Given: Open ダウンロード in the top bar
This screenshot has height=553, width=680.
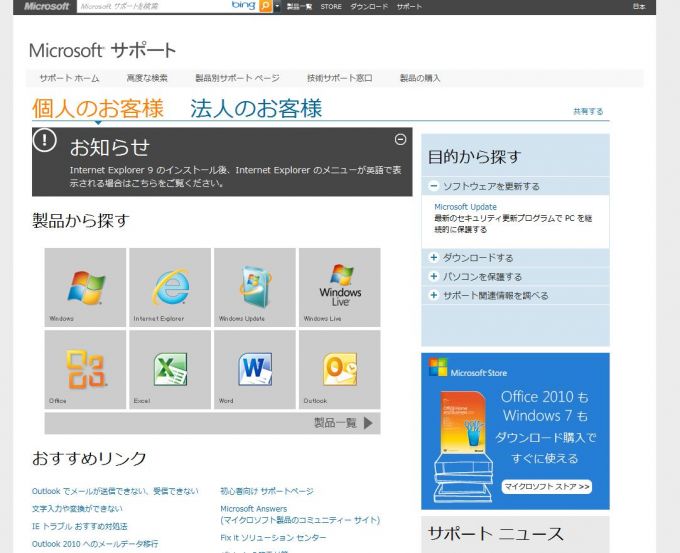Looking at the screenshot, I should tap(369, 7).
